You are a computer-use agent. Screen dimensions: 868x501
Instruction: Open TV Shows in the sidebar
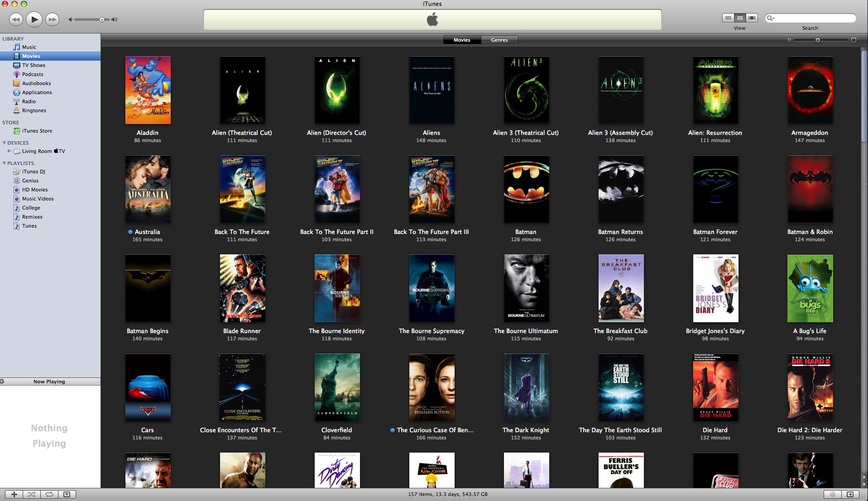(50, 65)
